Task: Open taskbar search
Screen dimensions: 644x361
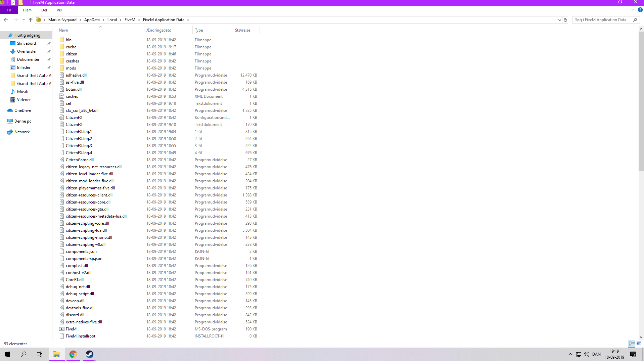Action: tap(24, 354)
